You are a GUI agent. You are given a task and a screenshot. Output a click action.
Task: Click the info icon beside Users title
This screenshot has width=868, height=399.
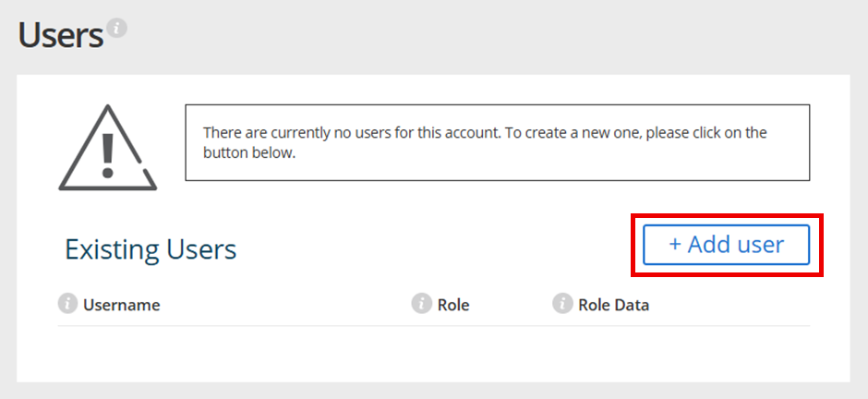pos(116,28)
